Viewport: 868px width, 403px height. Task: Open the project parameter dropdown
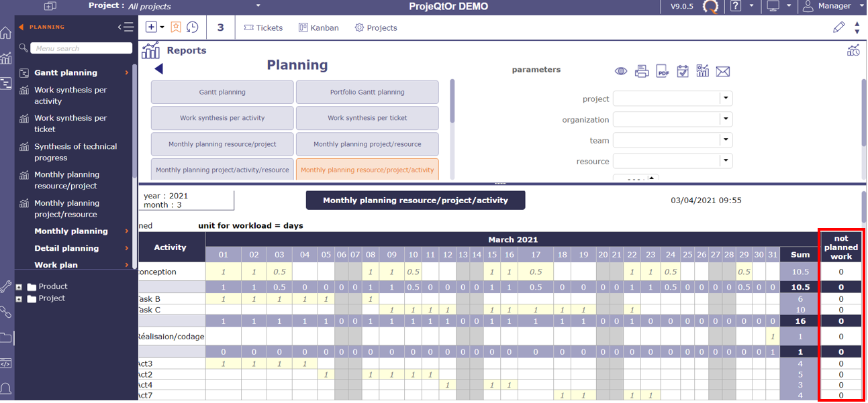pyautogui.click(x=726, y=99)
